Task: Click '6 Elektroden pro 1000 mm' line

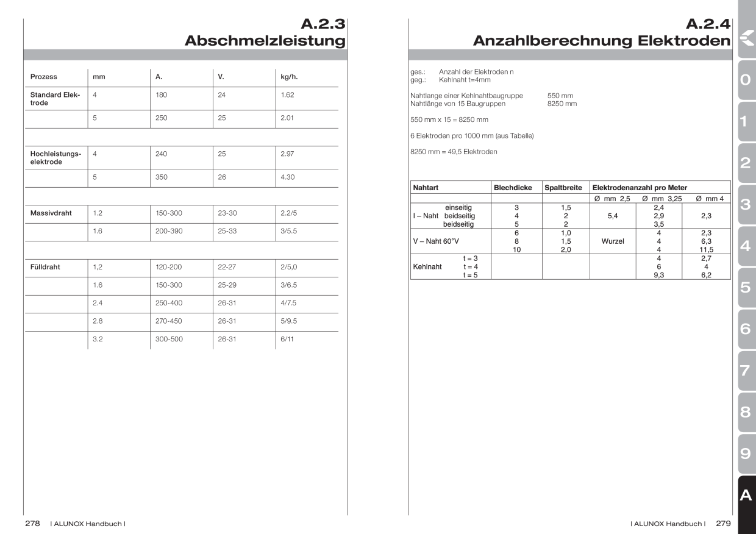Action: coord(472,135)
